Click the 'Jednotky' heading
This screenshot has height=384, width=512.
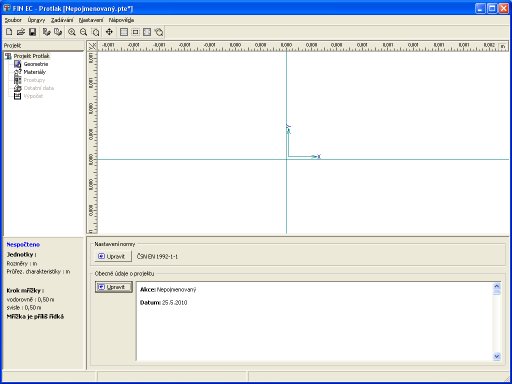pos(22,255)
